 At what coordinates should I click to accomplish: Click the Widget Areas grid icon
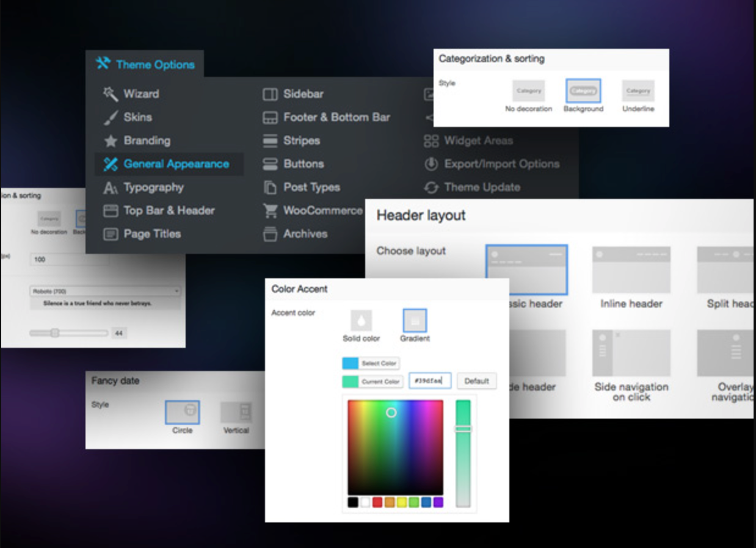pyautogui.click(x=431, y=141)
